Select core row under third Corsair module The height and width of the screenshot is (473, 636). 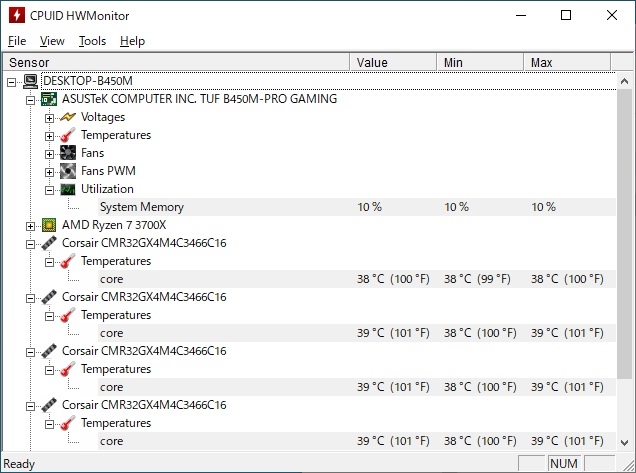tap(357, 387)
